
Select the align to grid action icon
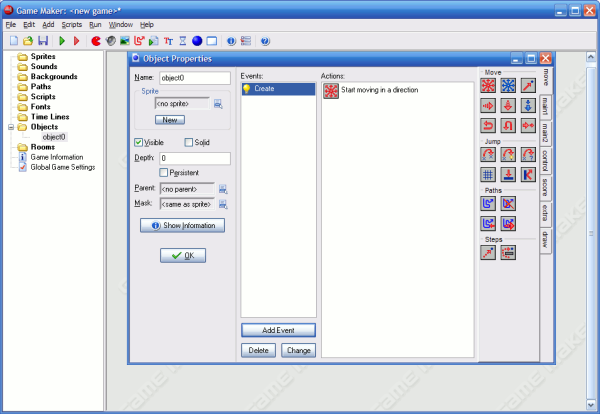tap(488, 175)
